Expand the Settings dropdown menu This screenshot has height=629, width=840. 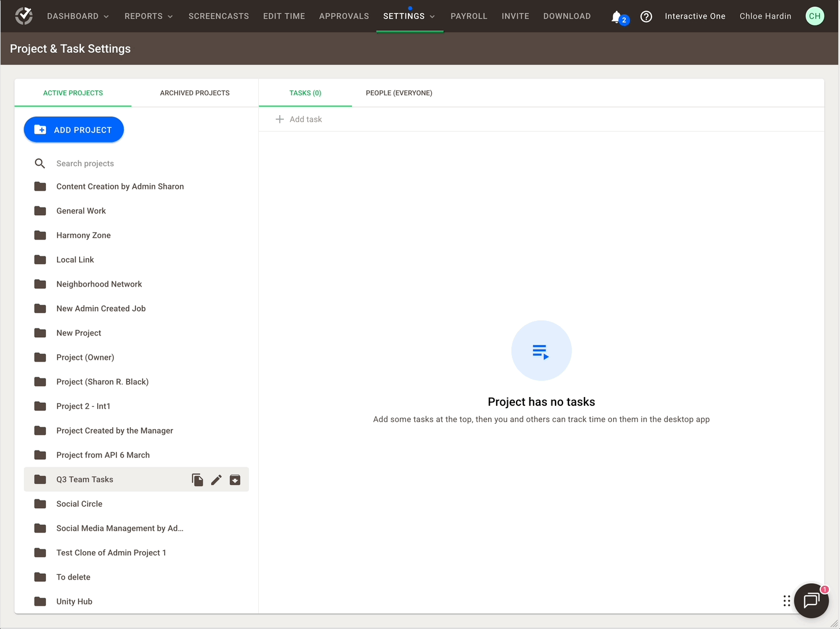pos(409,16)
